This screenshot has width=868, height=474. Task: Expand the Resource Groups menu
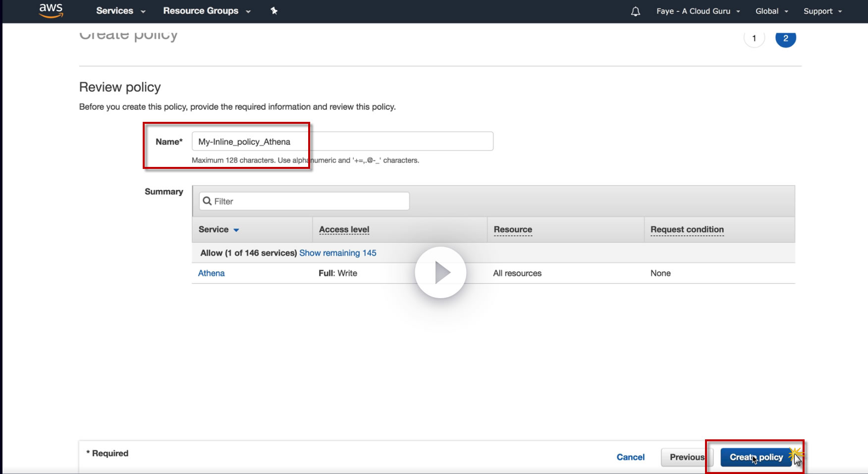[207, 11]
